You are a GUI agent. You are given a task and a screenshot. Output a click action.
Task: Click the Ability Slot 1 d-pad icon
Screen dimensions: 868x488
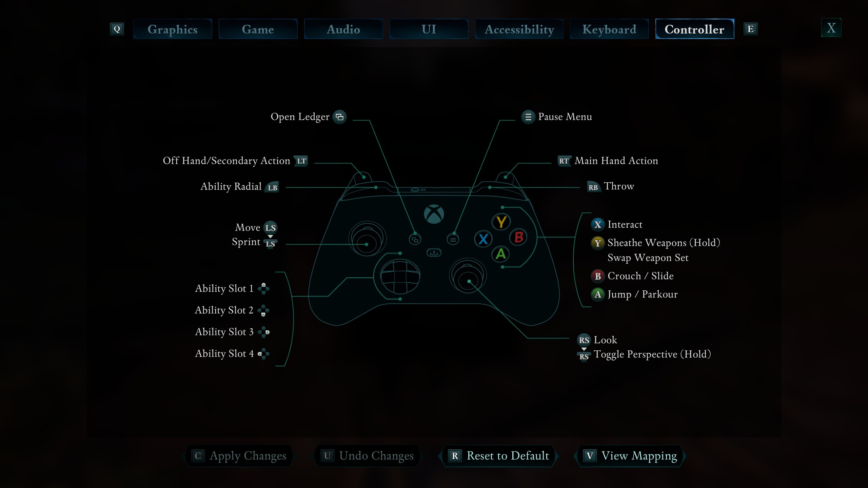[x=264, y=288]
